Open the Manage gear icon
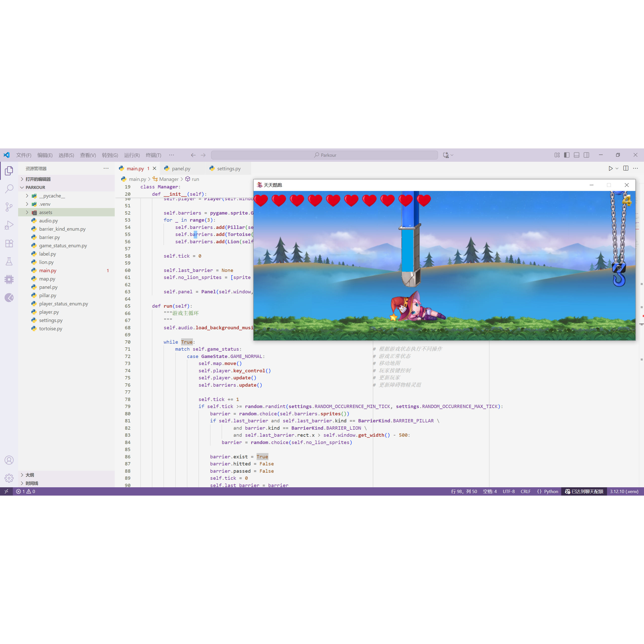The width and height of the screenshot is (644, 644). [x=9, y=478]
